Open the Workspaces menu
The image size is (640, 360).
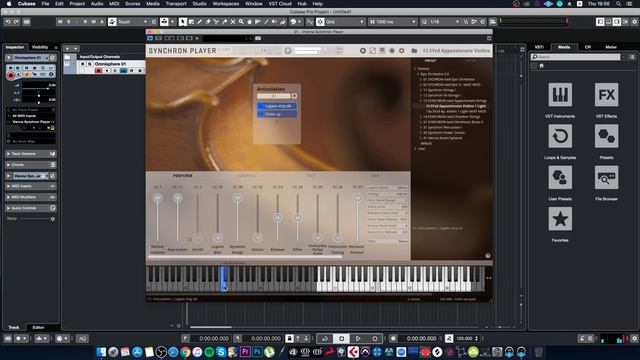[226, 4]
